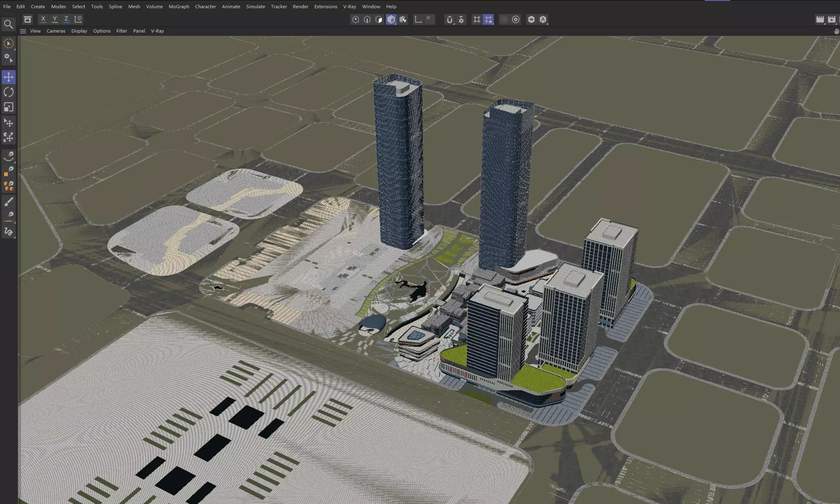Open the File menu
This screenshot has width=840, height=504.
(7, 6)
